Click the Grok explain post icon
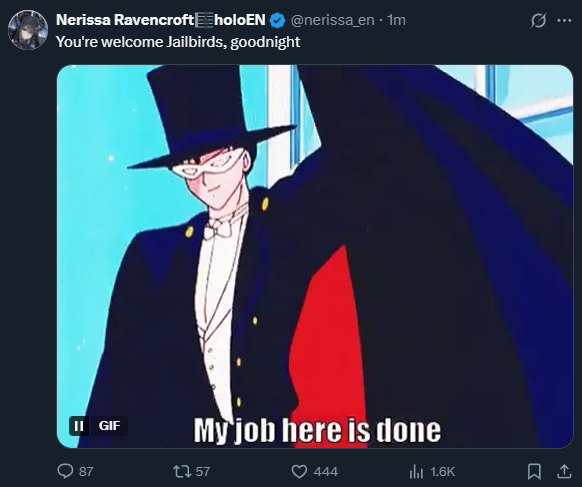The height and width of the screenshot is (487, 582). pos(538,20)
